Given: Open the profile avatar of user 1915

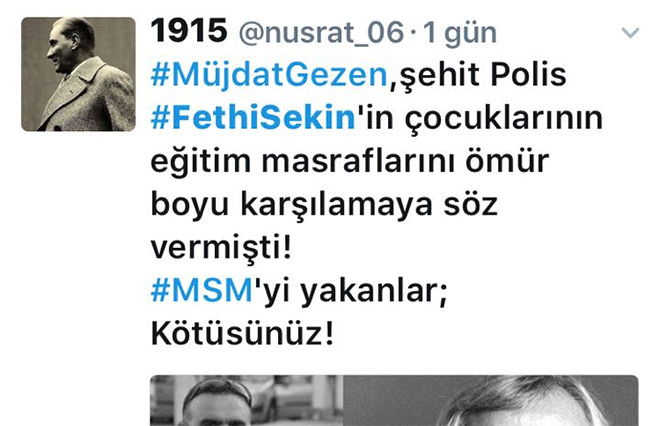Looking at the screenshot, I should click(x=78, y=74).
